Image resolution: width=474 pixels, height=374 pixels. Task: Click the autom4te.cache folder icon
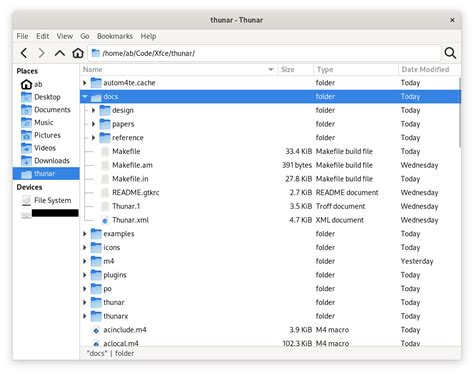tap(96, 83)
